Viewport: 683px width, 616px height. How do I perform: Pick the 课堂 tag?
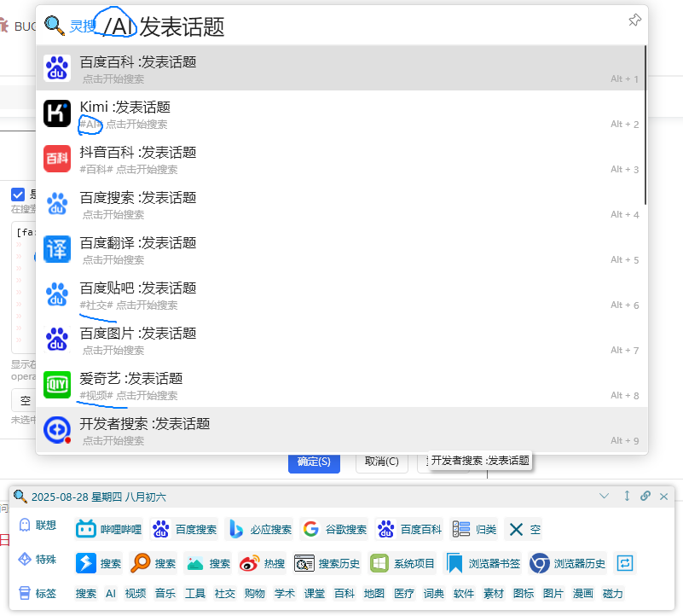[315, 593]
